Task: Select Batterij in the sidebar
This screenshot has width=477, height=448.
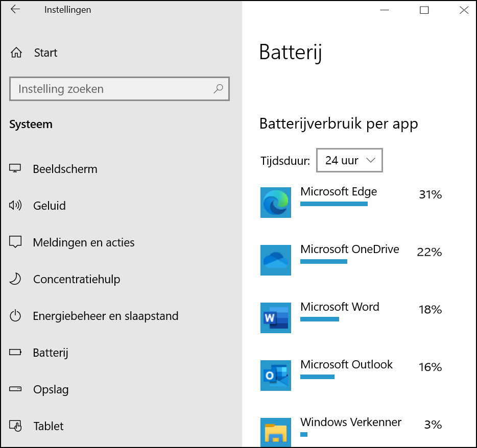Action: [51, 353]
